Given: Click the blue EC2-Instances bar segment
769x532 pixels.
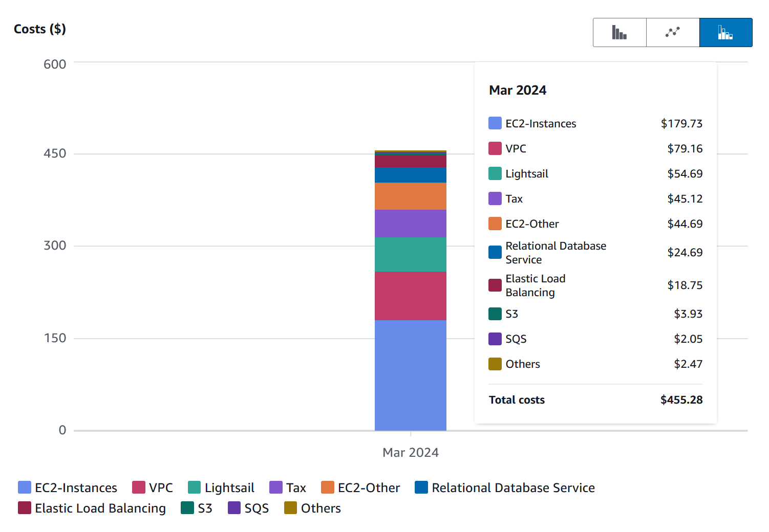Looking at the screenshot, I should [x=410, y=373].
